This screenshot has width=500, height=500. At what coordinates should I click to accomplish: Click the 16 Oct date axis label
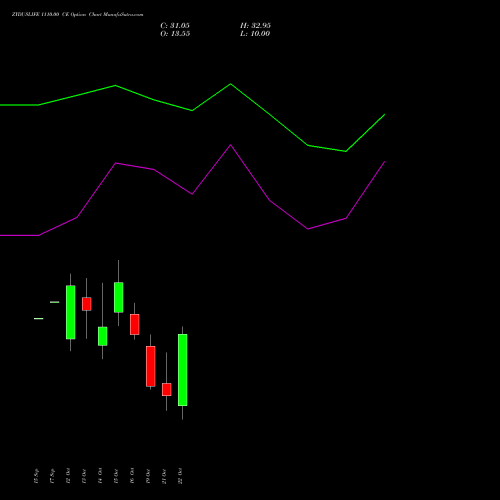[x=132, y=476]
